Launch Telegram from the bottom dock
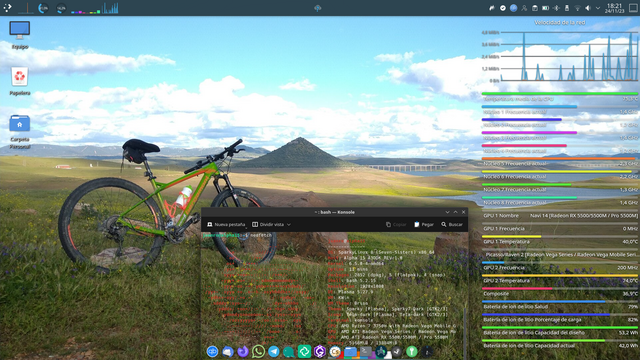This screenshot has height=360, width=640. point(273,351)
